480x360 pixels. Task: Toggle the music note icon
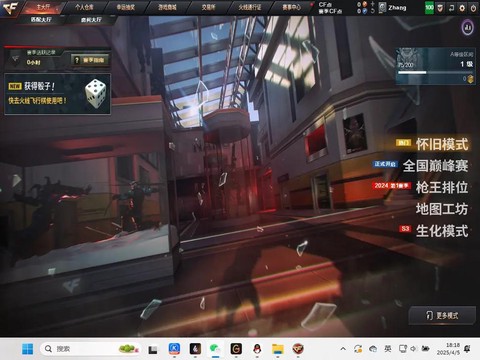(x=451, y=8)
